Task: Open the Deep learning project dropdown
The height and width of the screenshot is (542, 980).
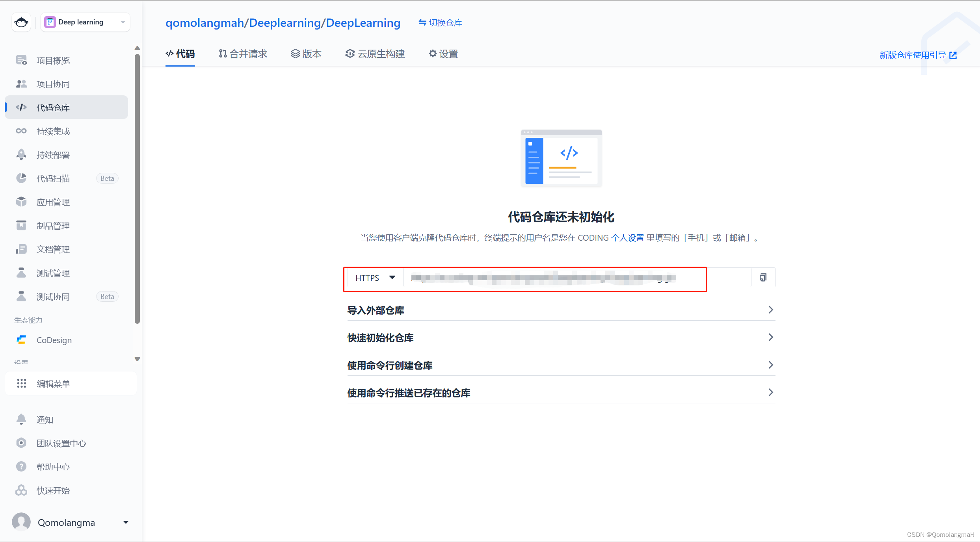Action: (x=85, y=22)
